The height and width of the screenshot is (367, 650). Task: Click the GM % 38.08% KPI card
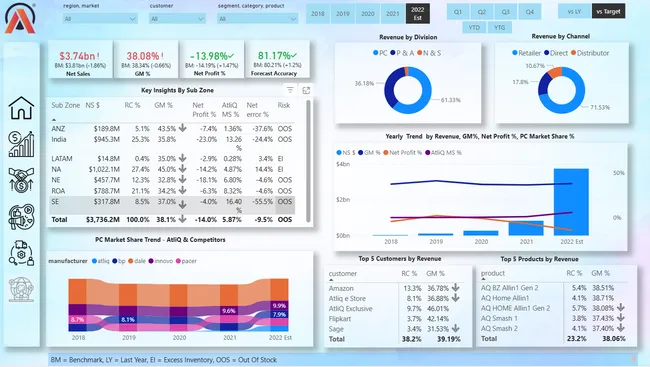(x=146, y=59)
